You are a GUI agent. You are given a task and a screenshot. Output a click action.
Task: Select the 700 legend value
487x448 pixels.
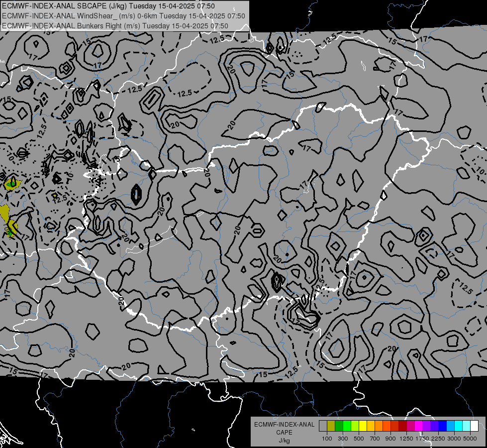click(375, 439)
